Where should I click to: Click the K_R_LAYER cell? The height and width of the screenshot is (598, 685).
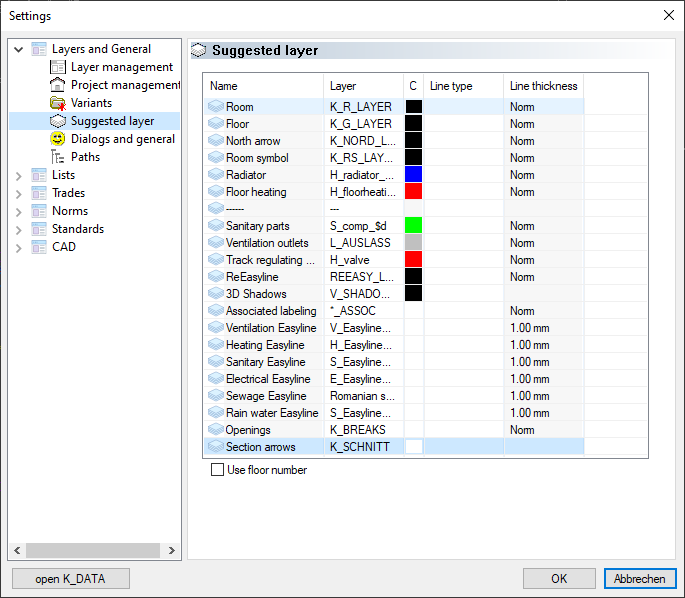[361, 107]
